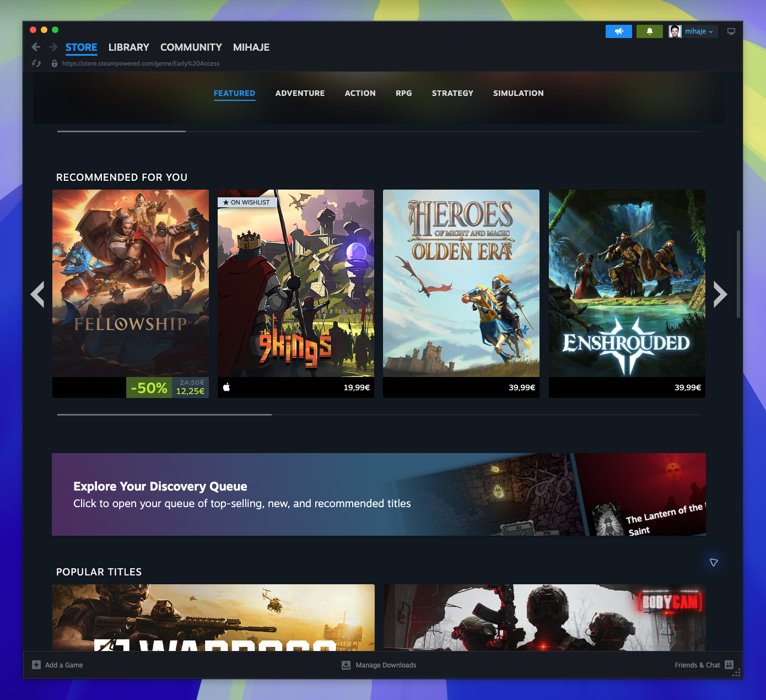The image size is (766, 700).
Task: Click the ON WISHLIST badge
Action: coord(247,202)
